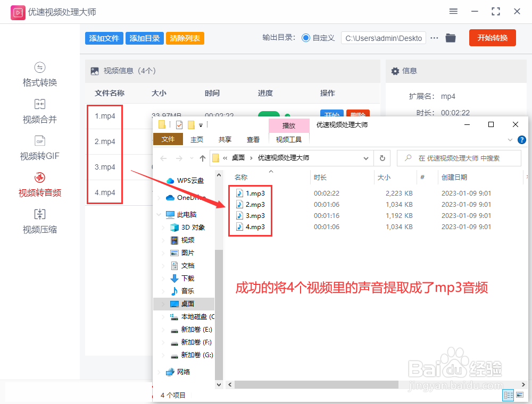This screenshot has height=404, width=532.
Task: Open Explorer help via question mark icon
Action: tap(522, 140)
